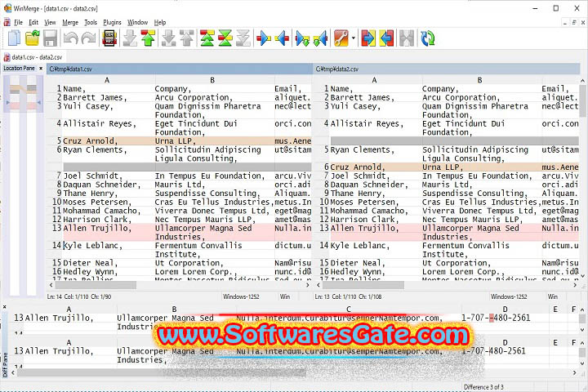This screenshot has width=588, height=392.
Task: Click the WinMerge document icon beside File menu
Action: [7, 22]
